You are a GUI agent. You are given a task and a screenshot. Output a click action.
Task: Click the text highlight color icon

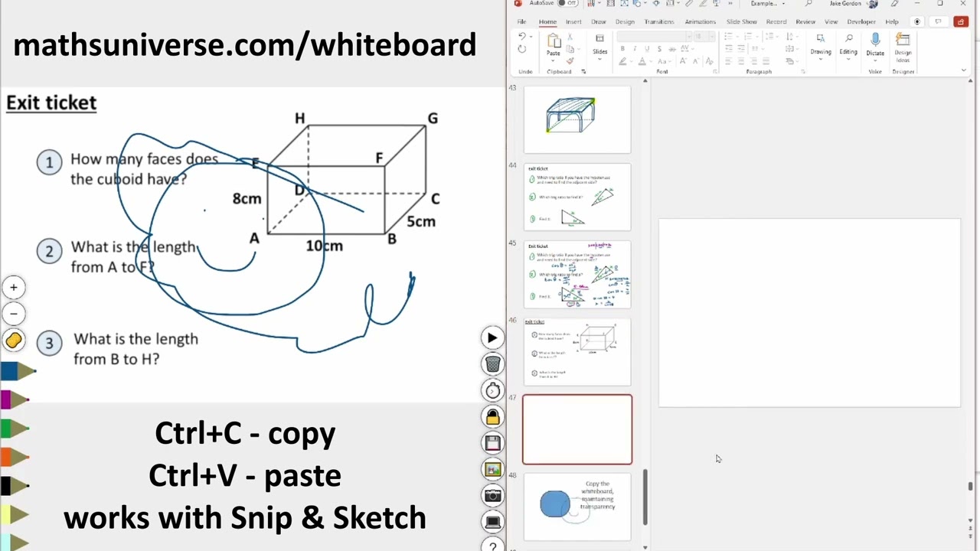pyautogui.click(x=623, y=61)
